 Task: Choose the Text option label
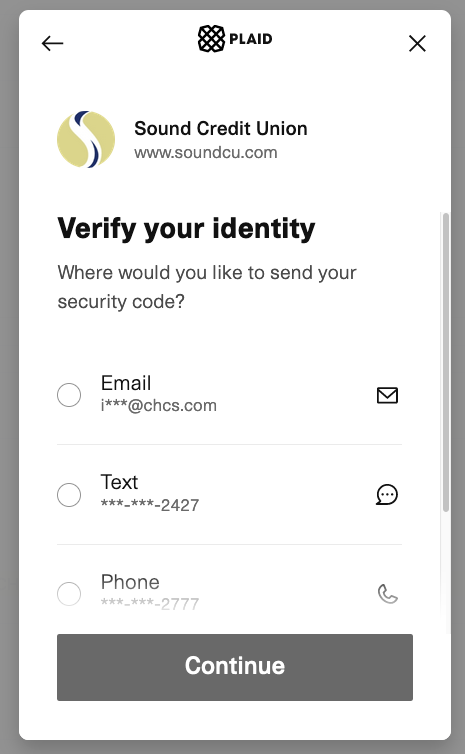click(119, 482)
